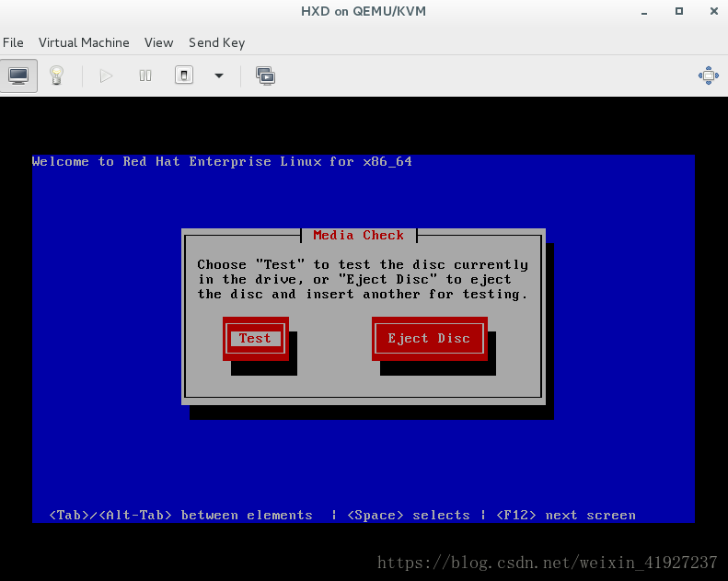Switch to fullscreen view icon
The image size is (728, 581).
(x=708, y=76)
